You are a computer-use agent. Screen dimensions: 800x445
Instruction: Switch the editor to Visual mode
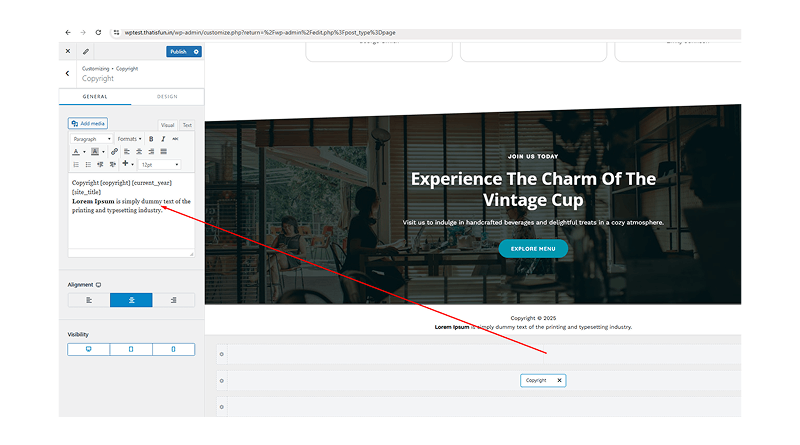pyautogui.click(x=167, y=125)
